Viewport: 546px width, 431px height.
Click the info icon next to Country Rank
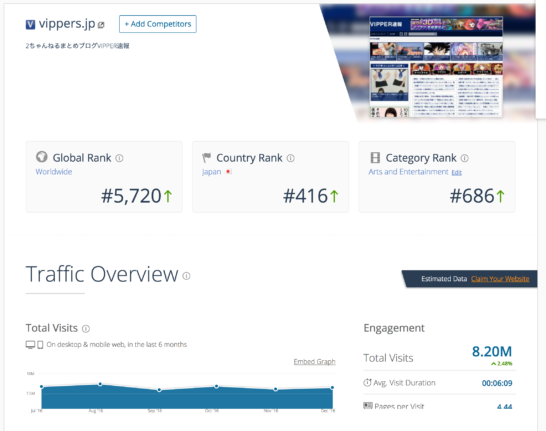(x=290, y=158)
